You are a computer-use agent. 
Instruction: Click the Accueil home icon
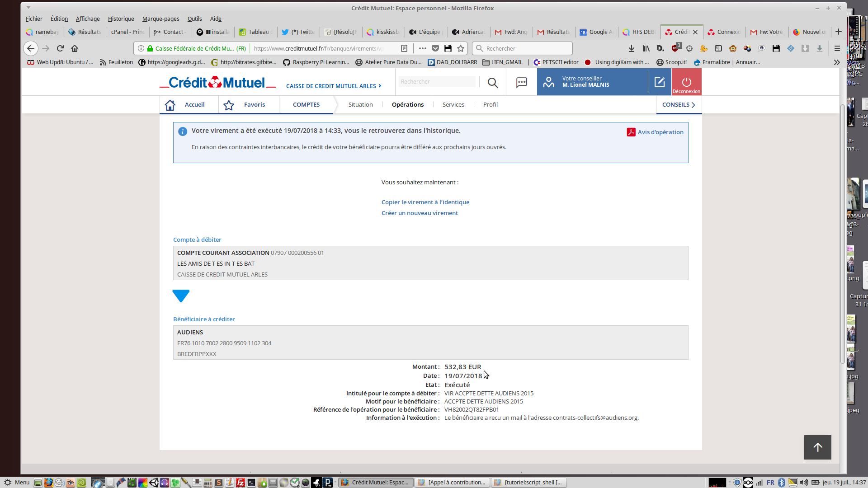pos(170,105)
